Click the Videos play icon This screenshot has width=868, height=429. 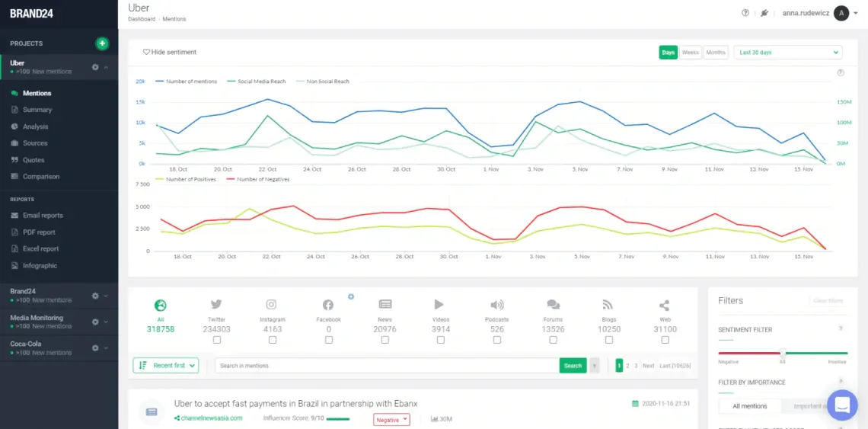[439, 304]
